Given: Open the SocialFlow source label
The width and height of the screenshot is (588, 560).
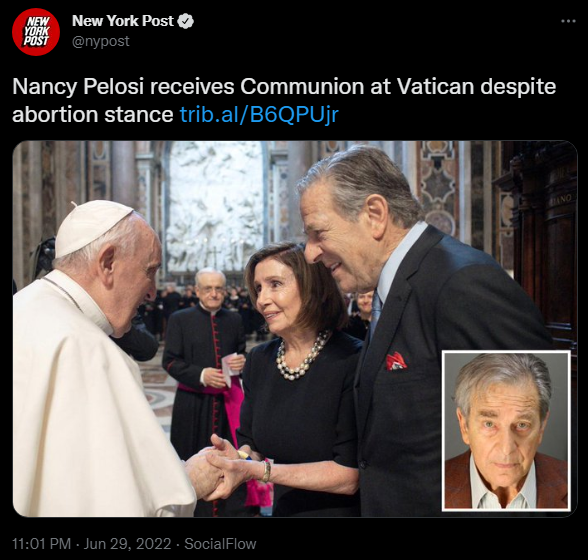Looking at the screenshot, I should click(x=220, y=543).
